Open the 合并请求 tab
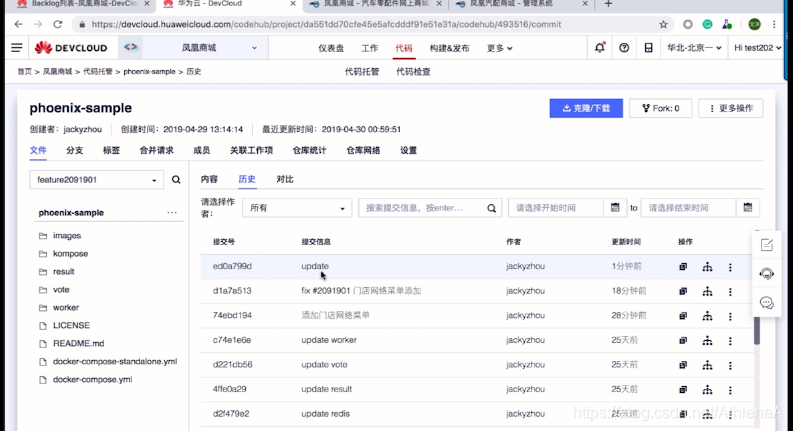793x431 pixels. coord(156,150)
